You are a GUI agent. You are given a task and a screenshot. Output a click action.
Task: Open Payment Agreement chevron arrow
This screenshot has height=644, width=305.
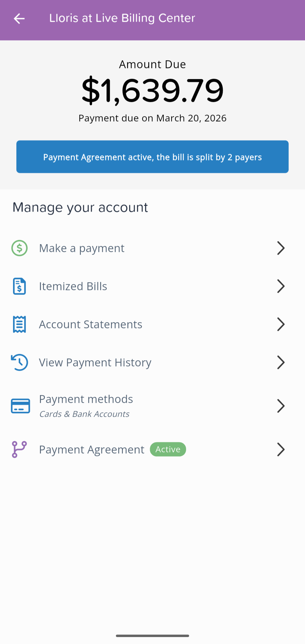point(281,449)
